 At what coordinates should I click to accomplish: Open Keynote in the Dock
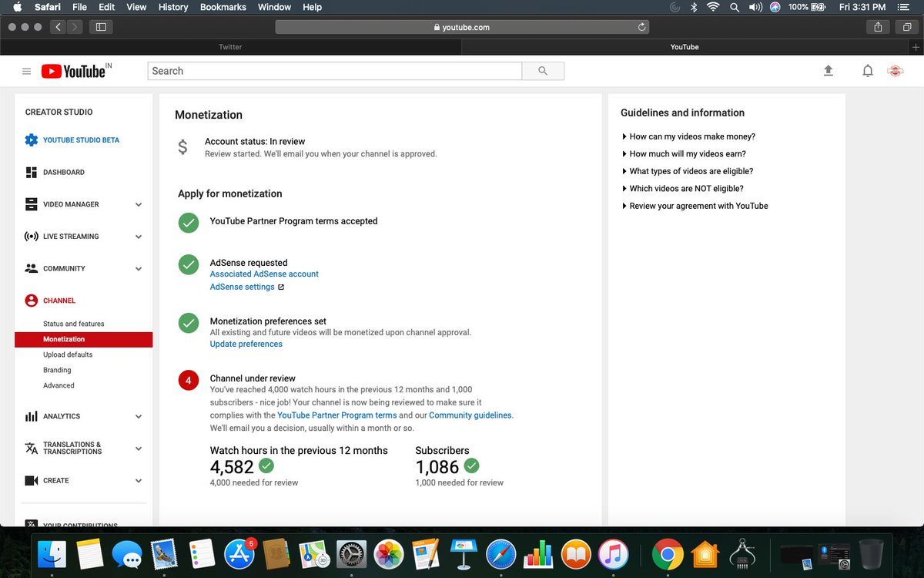click(x=464, y=553)
